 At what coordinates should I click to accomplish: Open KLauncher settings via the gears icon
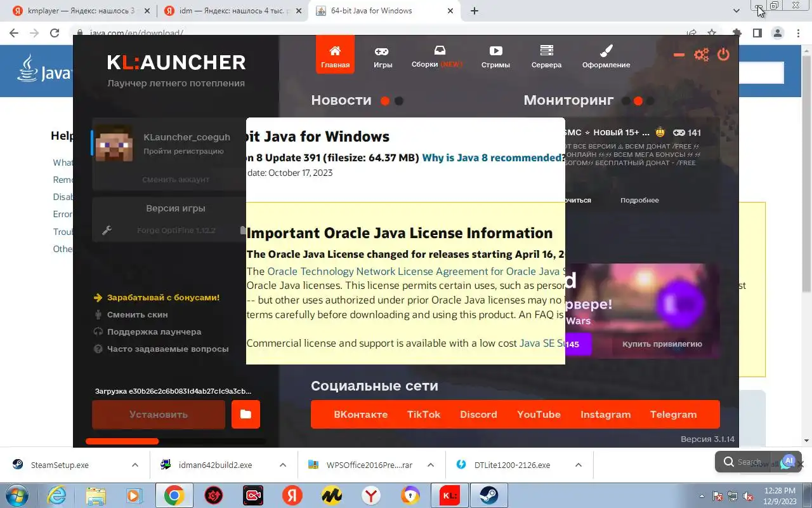(701, 55)
